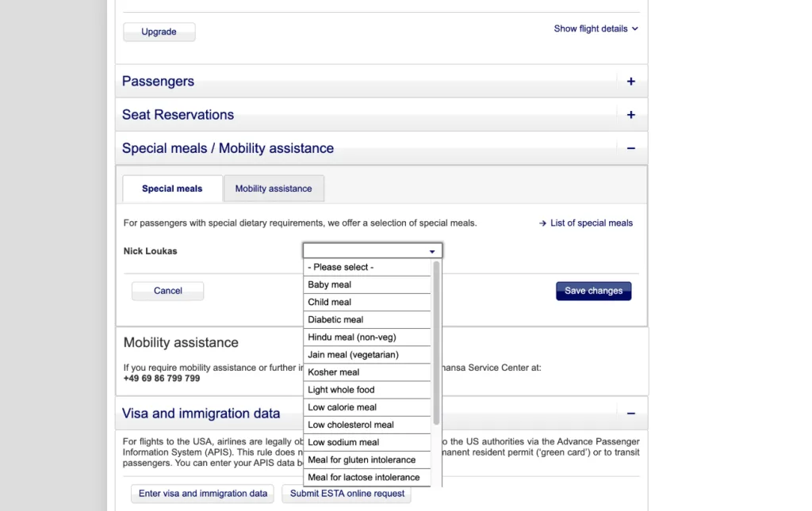Click the arrow icon beside List of special meals
The height and width of the screenshot is (511, 812).
coord(542,223)
